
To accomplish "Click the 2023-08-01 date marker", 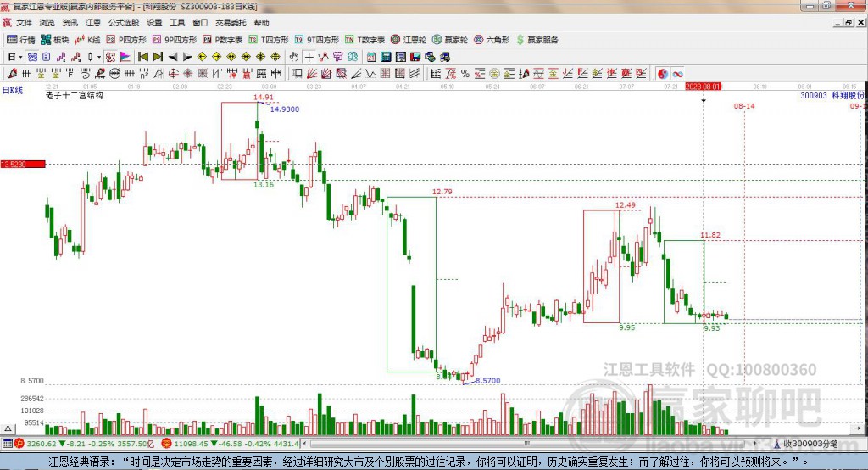I will tap(703, 87).
